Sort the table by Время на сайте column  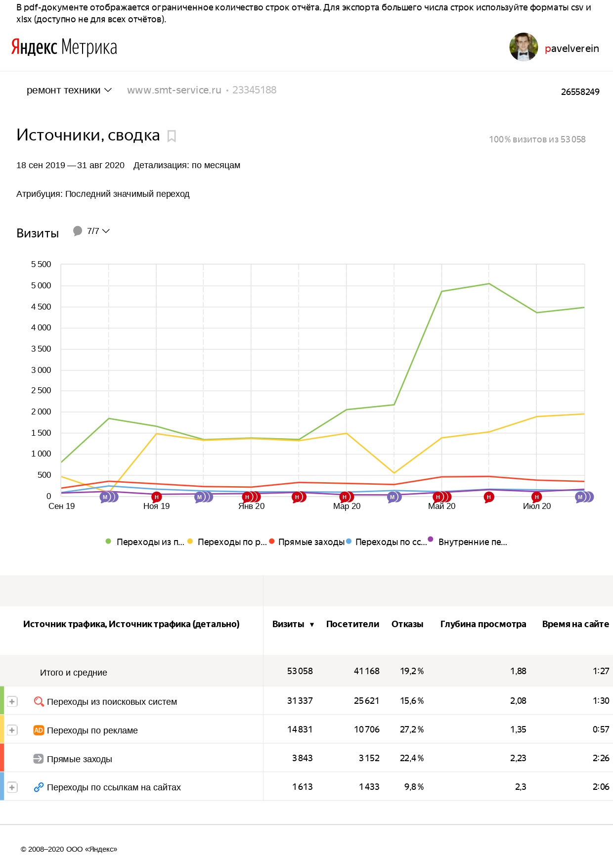(x=575, y=624)
